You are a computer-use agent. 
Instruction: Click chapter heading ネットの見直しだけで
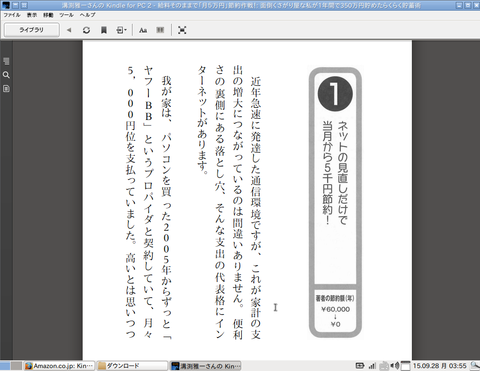coord(343,173)
